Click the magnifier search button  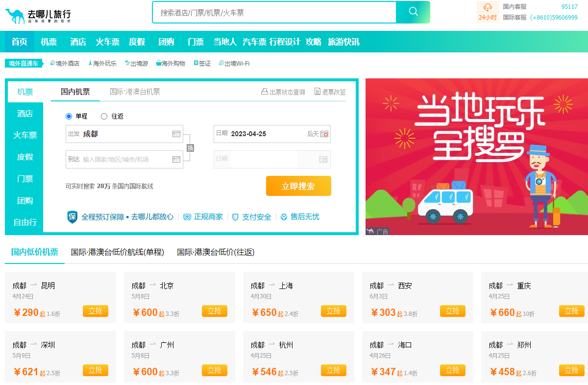(x=413, y=12)
